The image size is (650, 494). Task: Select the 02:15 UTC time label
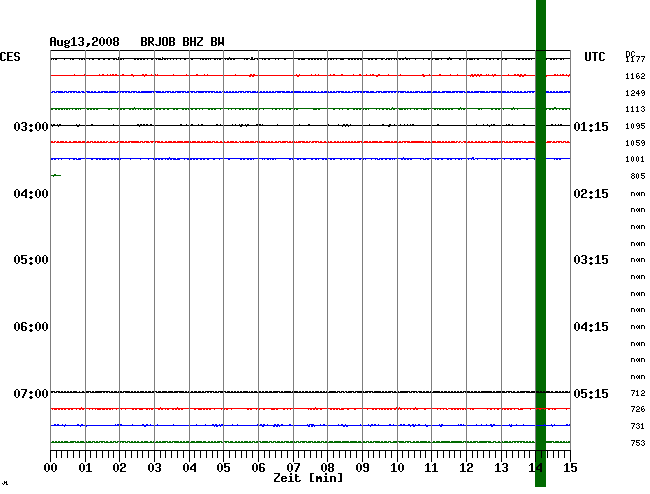[591, 194]
